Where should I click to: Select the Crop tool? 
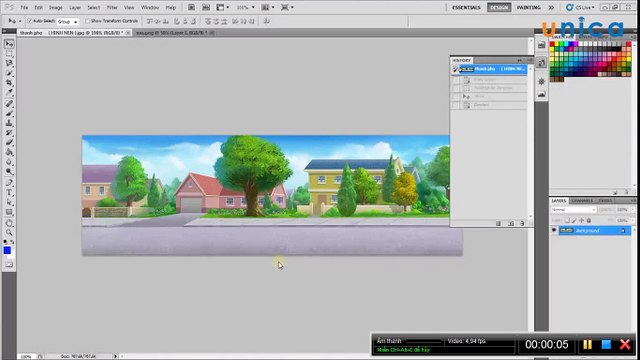[x=9, y=83]
